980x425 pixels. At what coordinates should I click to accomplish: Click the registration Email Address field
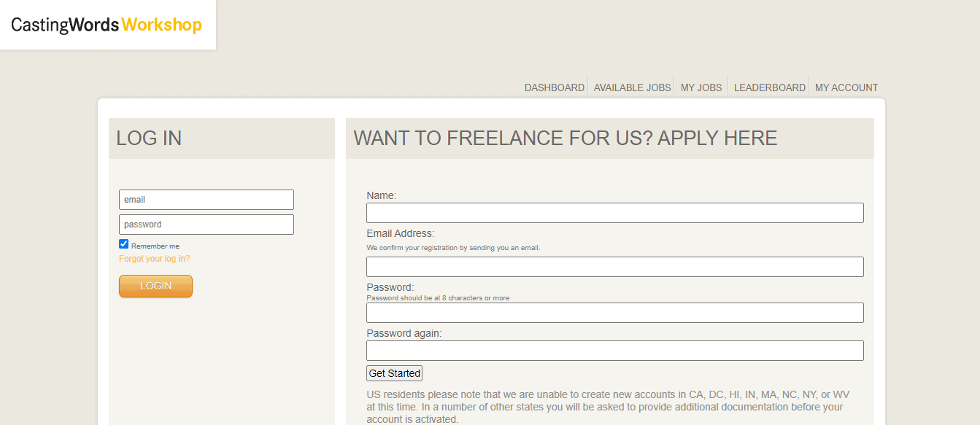(x=615, y=267)
